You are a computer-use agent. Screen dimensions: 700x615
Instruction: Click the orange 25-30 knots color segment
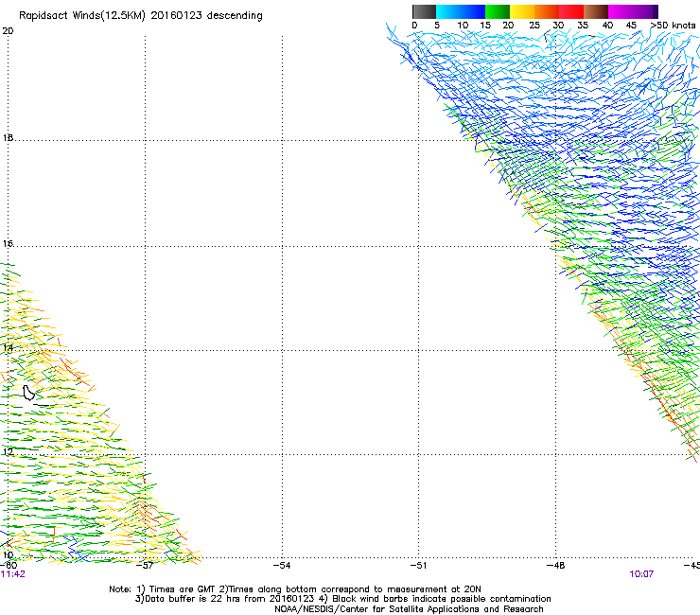point(547,11)
